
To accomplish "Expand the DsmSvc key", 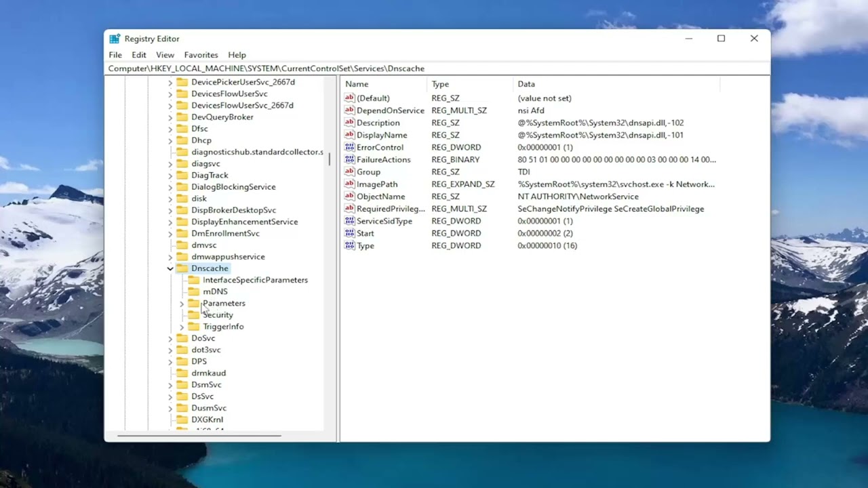I will click(x=170, y=385).
